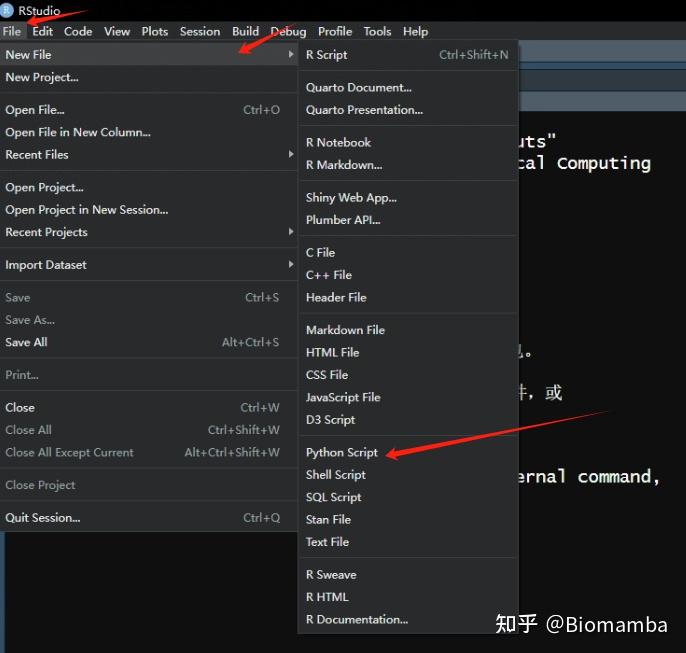
Task: Select Open File... menu entry
Action: pos(149,110)
